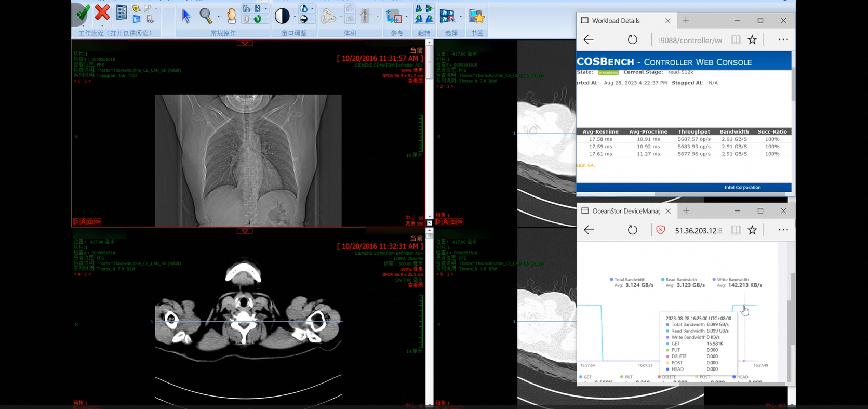Open the zoom tool dropdown arrow
868x409 pixels.
click(218, 16)
